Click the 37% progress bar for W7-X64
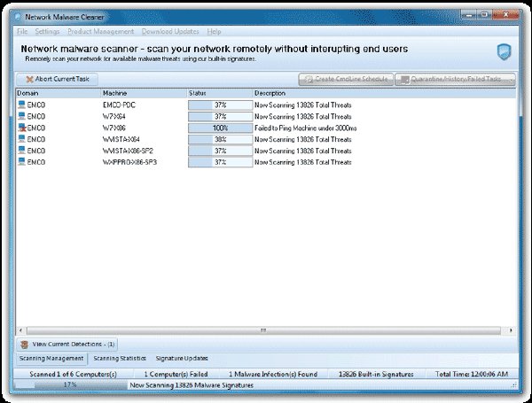 (x=221, y=117)
